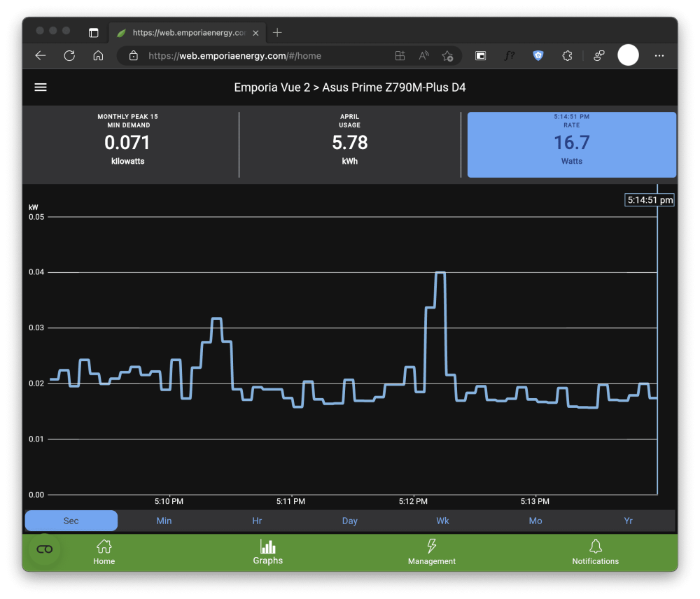Viewport: 700px width, 599px height.
Task: Go to the Home view
Action: pos(104,552)
